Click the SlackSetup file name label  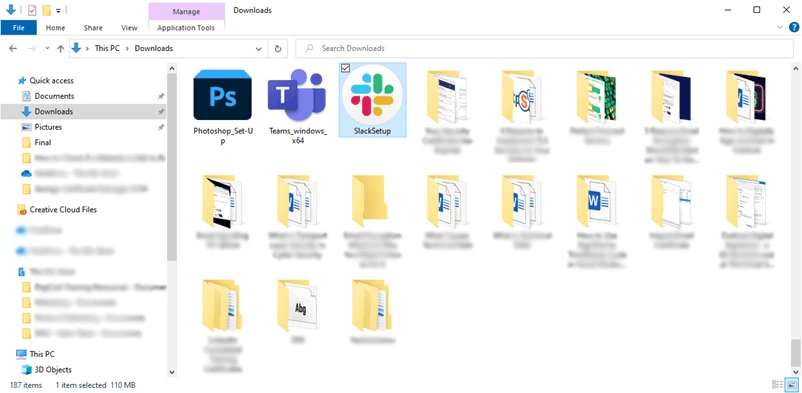[x=372, y=131]
